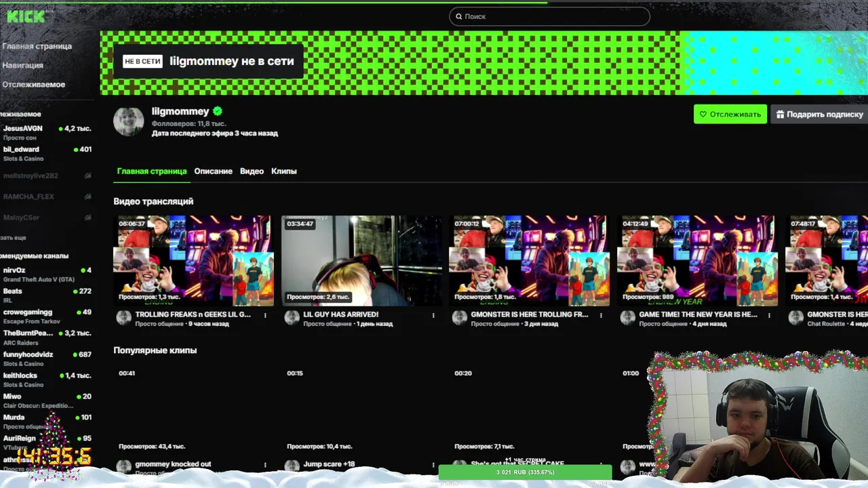
Task: Open the lilgmommey profile avatar
Action: pyautogui.click(x=128, y=121)
